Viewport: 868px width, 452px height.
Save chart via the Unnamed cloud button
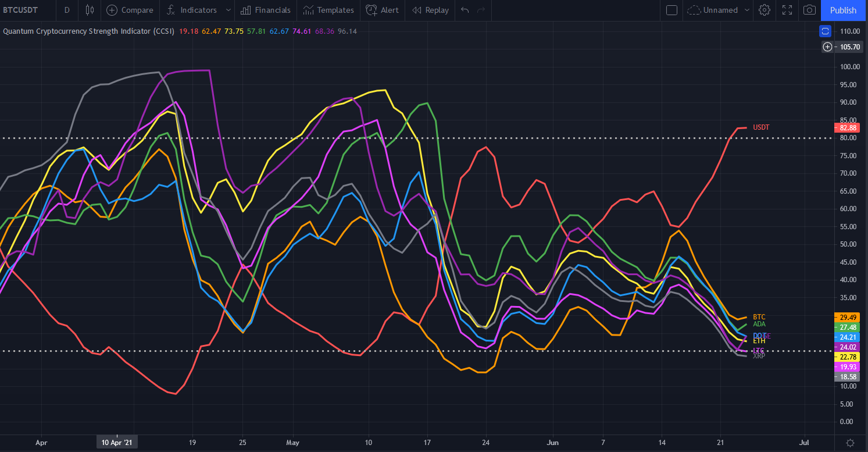(713, 10)
